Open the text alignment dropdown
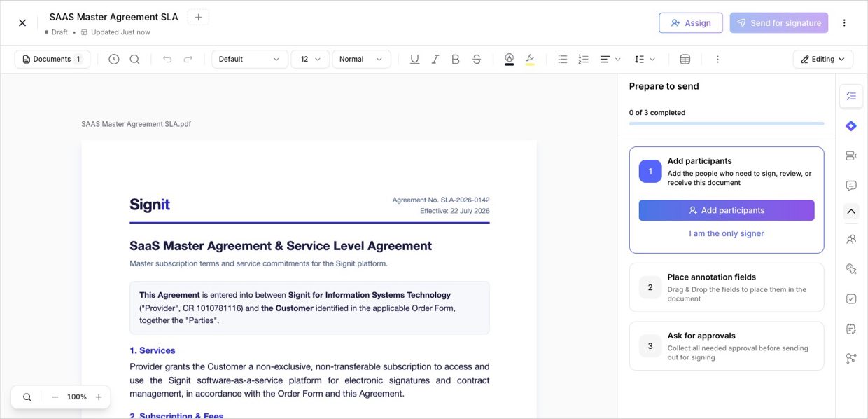The height and width of the screenshot is (419, 868). (x=610, y=60)
